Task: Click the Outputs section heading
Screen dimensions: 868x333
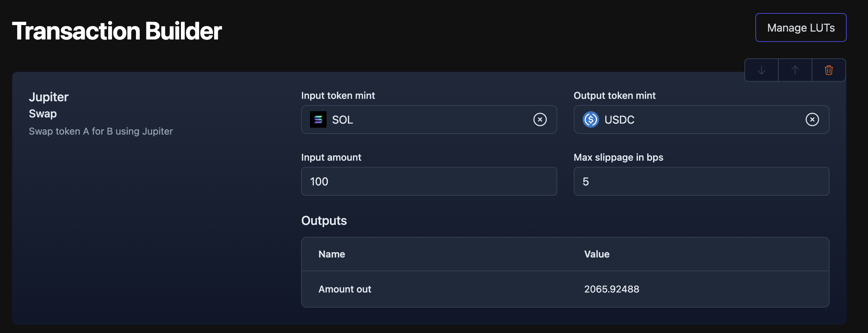Action: [x=324, y=220]
